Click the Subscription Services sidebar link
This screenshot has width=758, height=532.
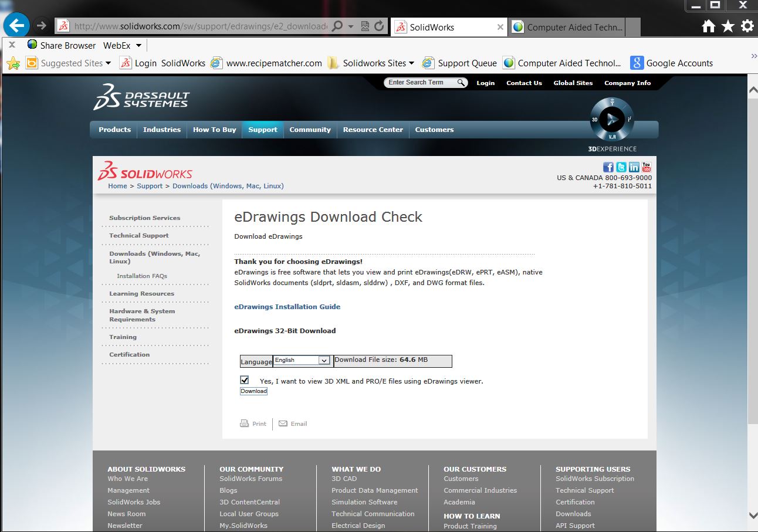pyautogui.click(x=144, y=218)
